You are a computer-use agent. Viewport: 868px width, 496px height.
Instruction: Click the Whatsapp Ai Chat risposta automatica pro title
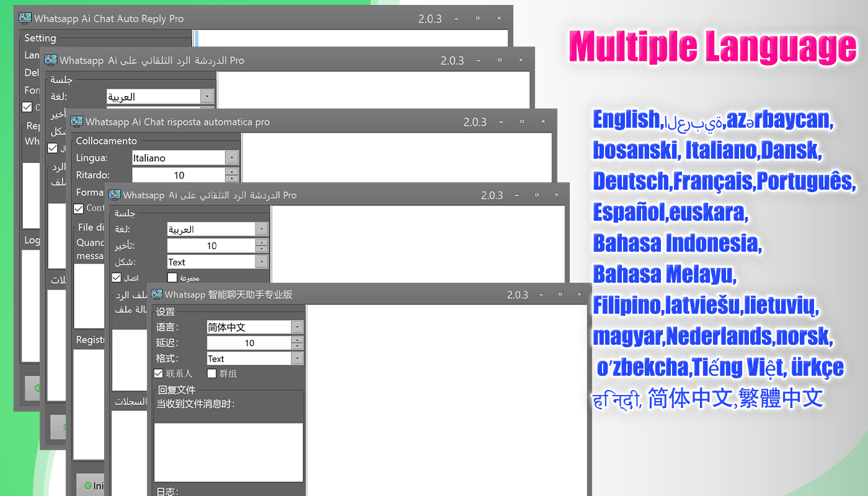[178, 122]
